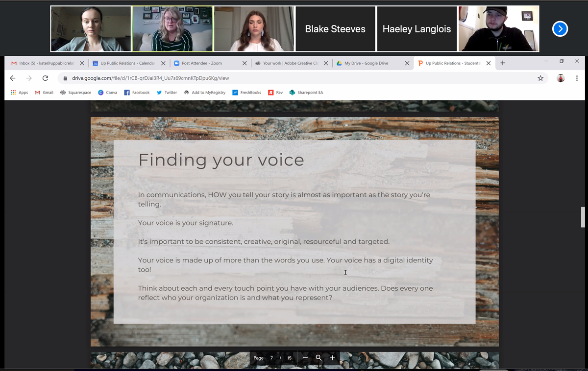Open a new browser tab
This screenshot has height=371, width=588.
pos(503,63)
